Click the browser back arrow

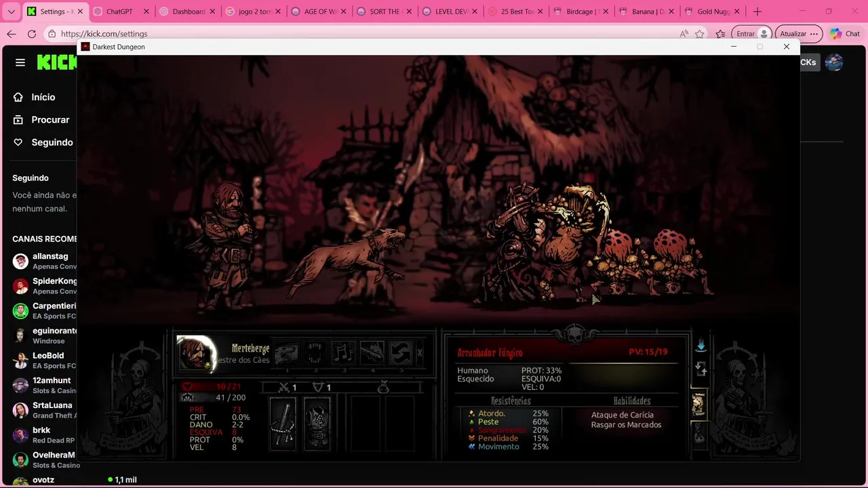tap(12, 34)
